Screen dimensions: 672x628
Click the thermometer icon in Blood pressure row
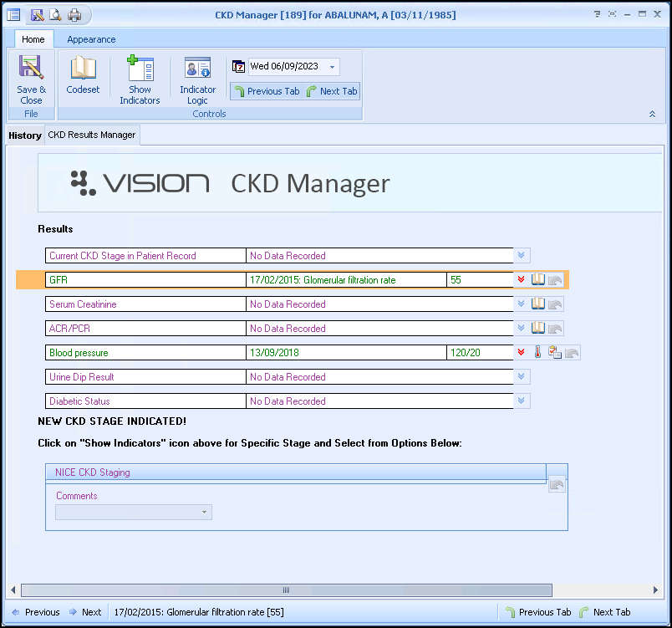pos(538,353)
